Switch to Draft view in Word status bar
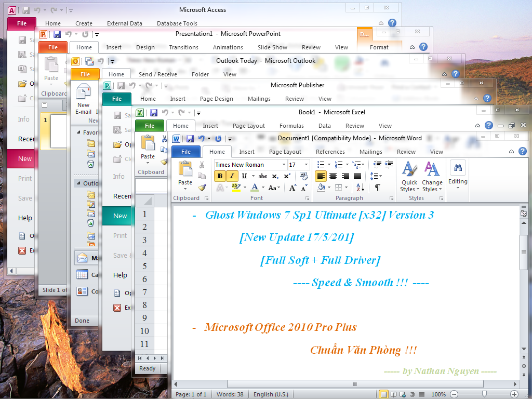This screenshot has width=532, height=399. pos(422,394)
